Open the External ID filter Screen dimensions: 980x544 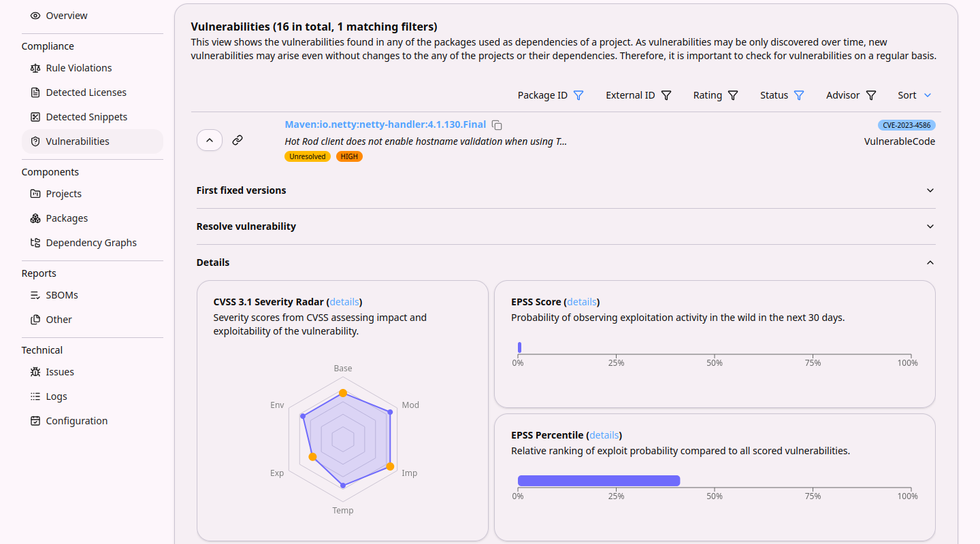(666, 95)
